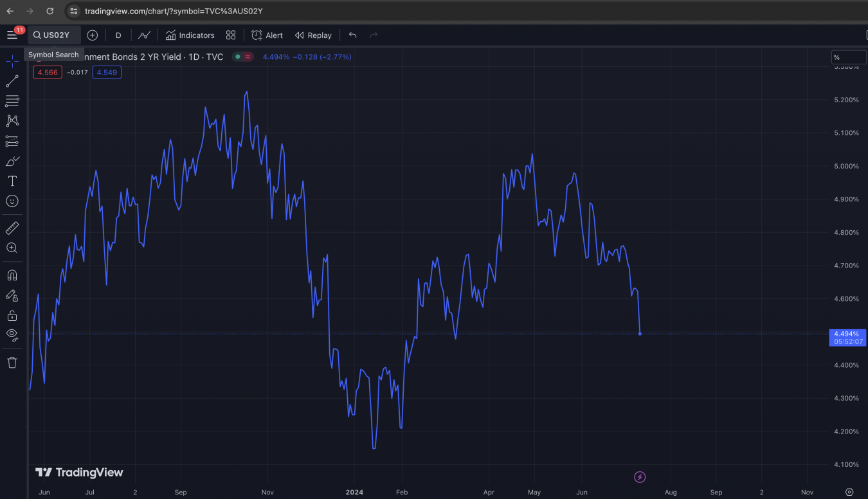Start bar Replay mode
The height and width of the screenshot is (499, 868).
point(313,35)
